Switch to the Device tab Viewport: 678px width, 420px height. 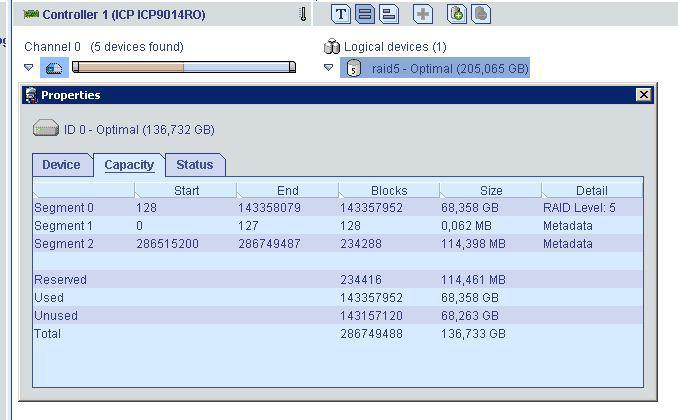pos(61,165)
